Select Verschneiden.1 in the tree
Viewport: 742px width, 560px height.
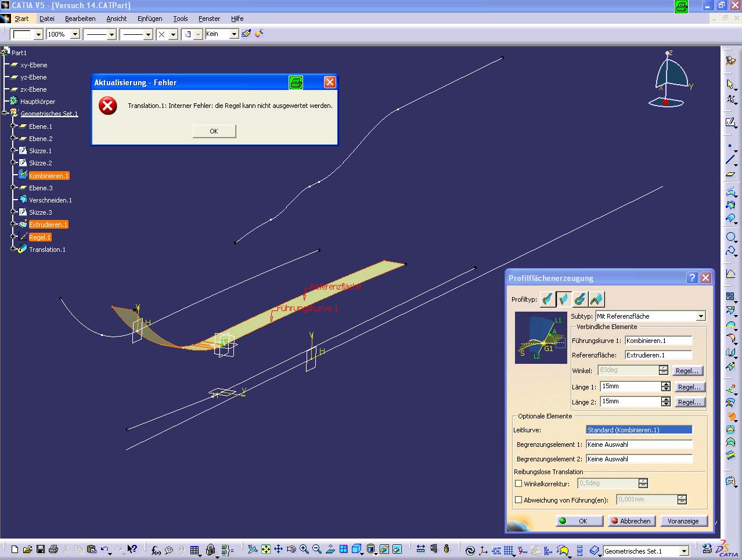click(51, 200)
